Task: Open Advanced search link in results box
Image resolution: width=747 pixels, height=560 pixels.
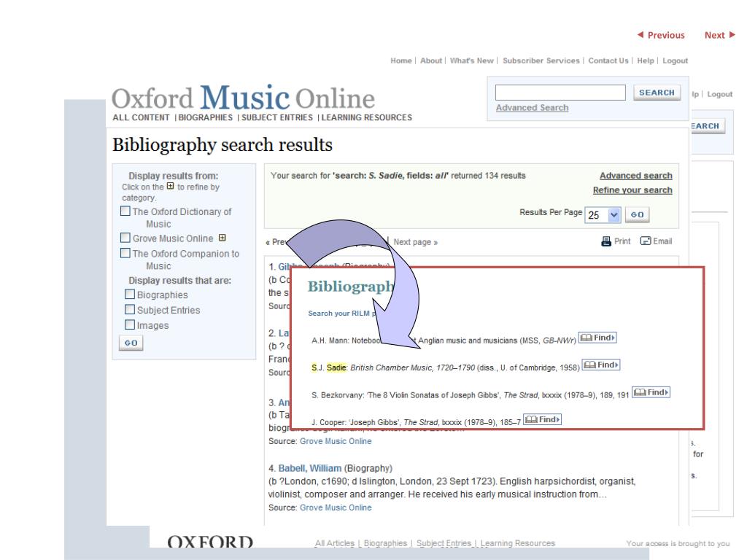Action: point(636,176)
